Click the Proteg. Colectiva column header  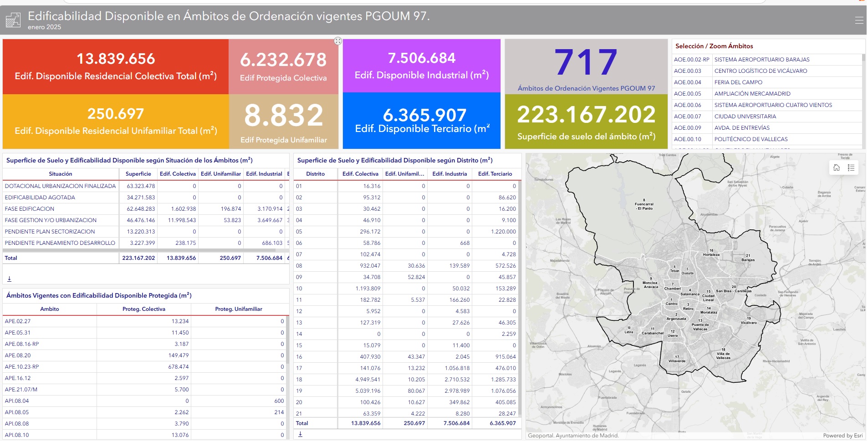point(143,309)
